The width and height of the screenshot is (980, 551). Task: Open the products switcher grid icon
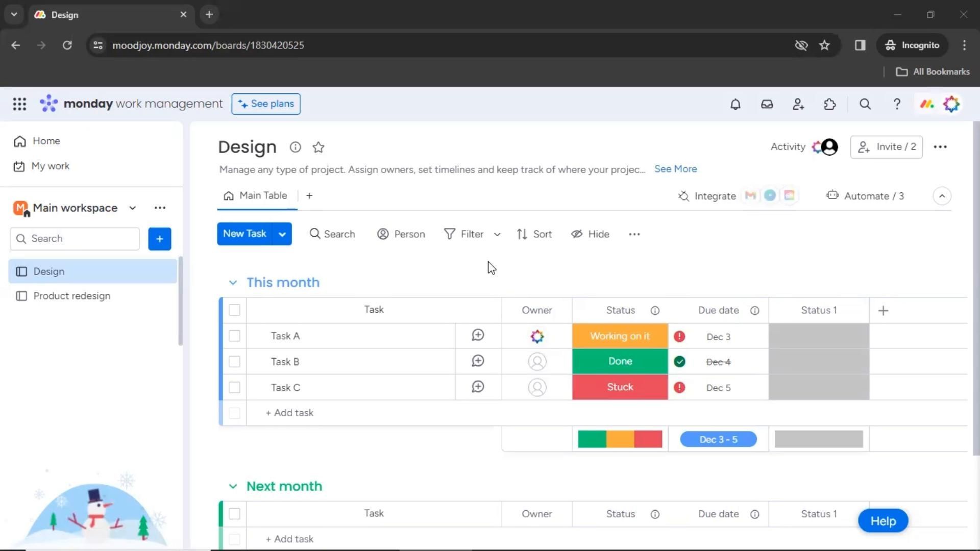pos(19,104)
